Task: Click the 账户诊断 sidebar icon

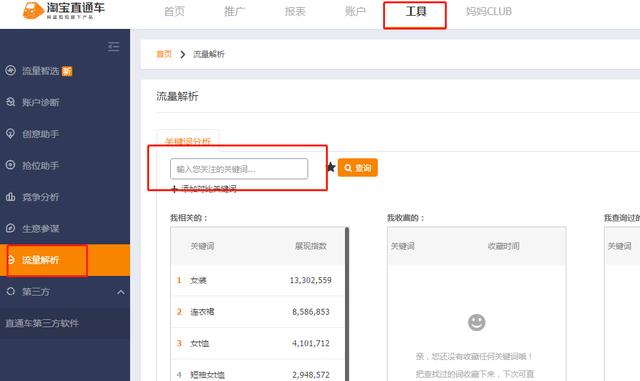Action: coord(10,102)
